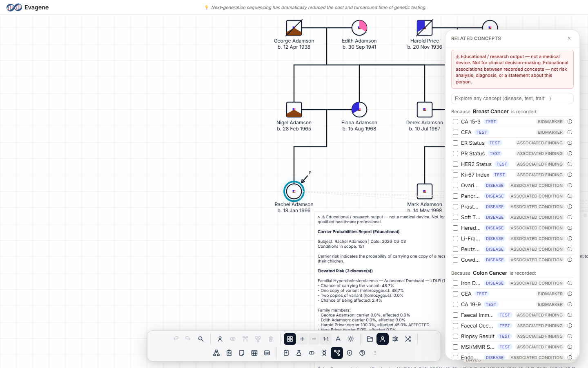Show info for the HER2 Status row
Viewport: 588px width, 368px height.
(x=570, y=164)
